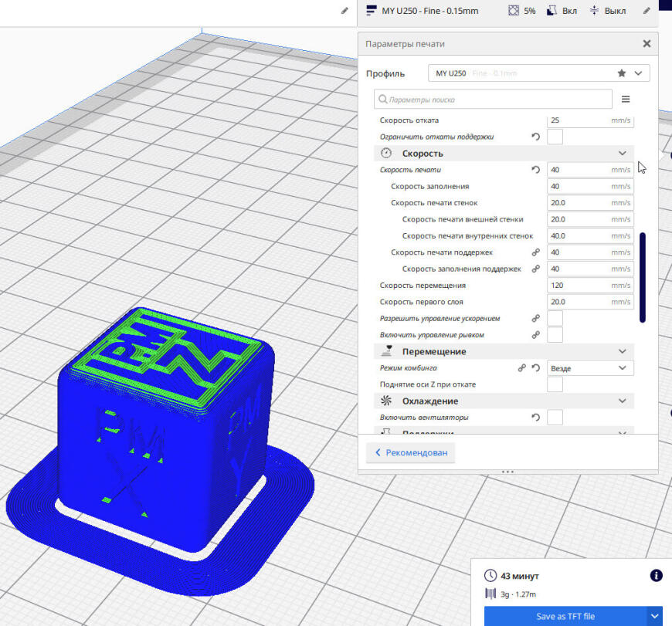Click the pencil icon at right of settings header
Viewport: 672px width, 626px height.
pos(647,11)
